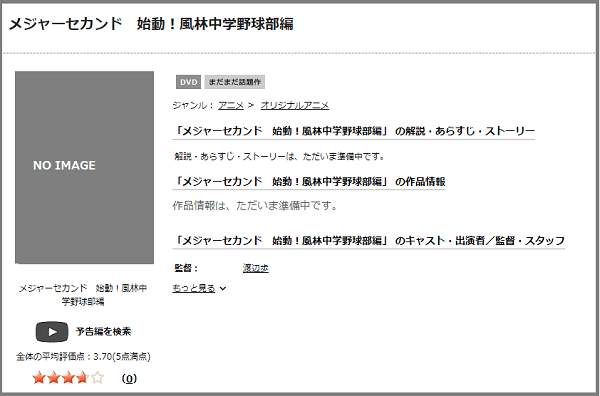This screenshot has height=396, width=600.
Task: Click the 解説・あらすじ・ストーリー section heading
Action: (x=354, y=131)
